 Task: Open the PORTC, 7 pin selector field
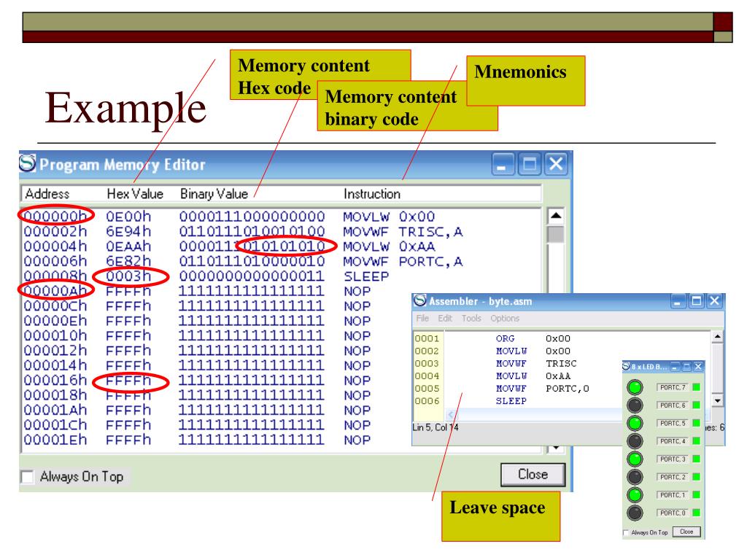672,387
